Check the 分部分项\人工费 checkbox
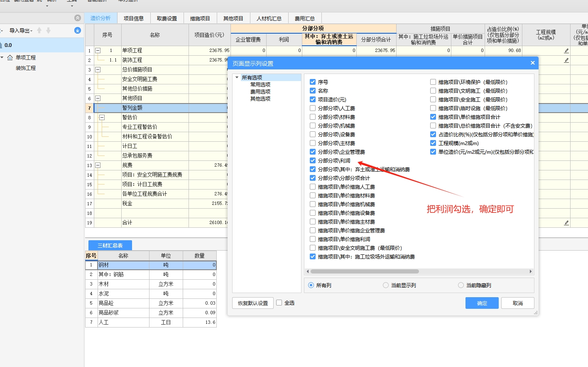The height and width of the screenshot is (367, 588). tap(313, 108)
